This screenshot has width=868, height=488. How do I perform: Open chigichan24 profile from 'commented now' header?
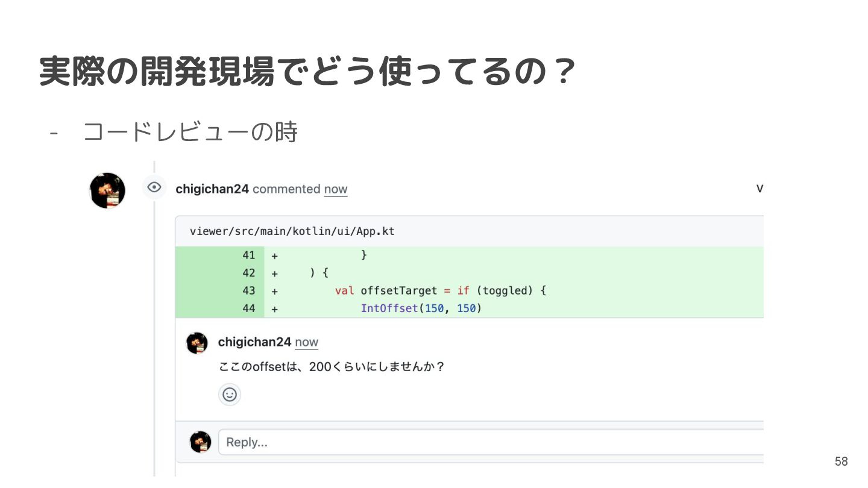coord(212,189)
